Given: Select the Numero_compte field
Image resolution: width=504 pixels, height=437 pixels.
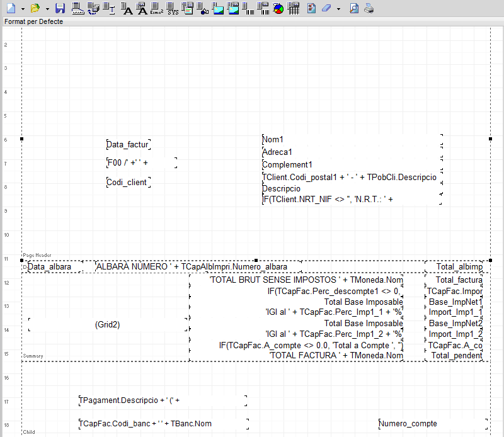Looking at the screenshot, I should click(433, 424).
